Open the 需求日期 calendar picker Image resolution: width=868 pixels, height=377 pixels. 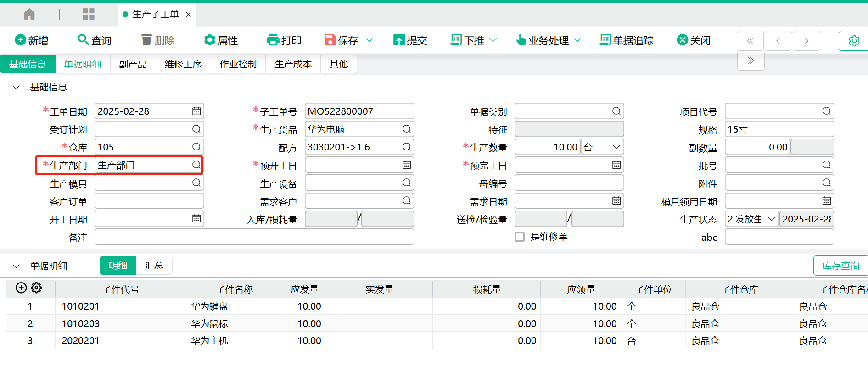pos(616,200)
